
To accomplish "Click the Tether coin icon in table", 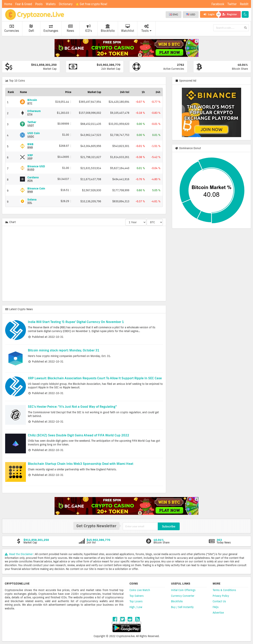I will pos(22,124).
